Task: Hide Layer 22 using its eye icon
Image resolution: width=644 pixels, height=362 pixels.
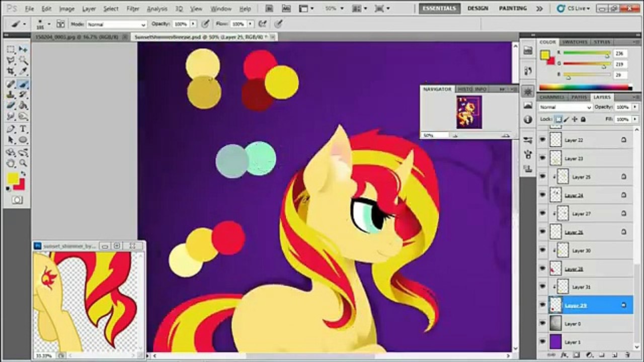Action: tap(542, 140)
